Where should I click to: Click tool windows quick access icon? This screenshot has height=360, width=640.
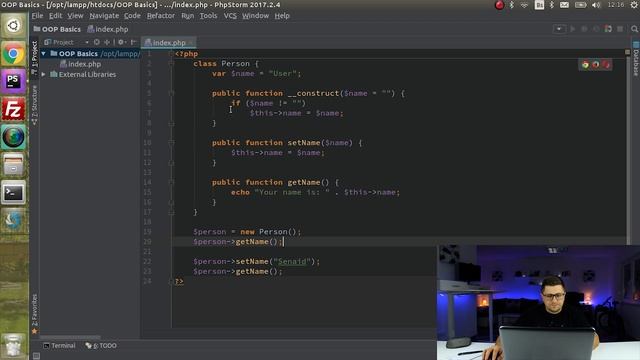point(36,356)
